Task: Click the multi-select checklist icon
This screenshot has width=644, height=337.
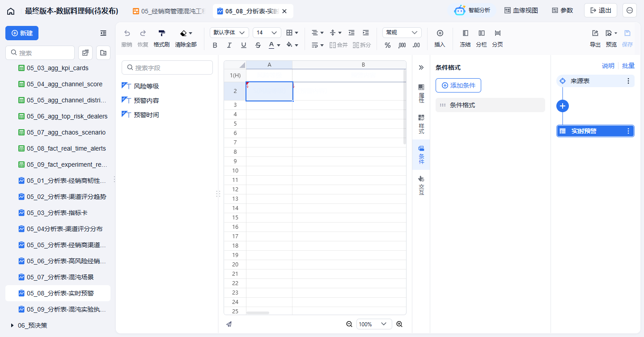Action: click(85, 53)
